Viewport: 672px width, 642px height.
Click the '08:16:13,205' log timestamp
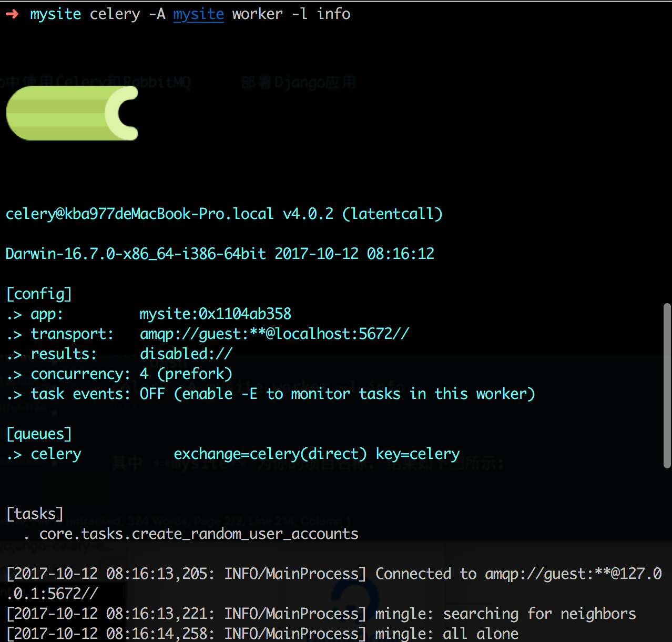click(x=157, y=574)
